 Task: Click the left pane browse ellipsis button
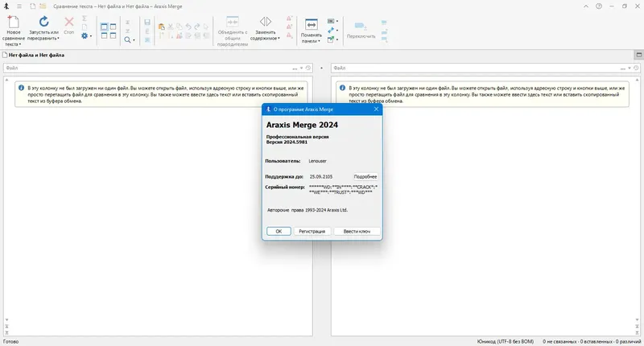point(295,68)
